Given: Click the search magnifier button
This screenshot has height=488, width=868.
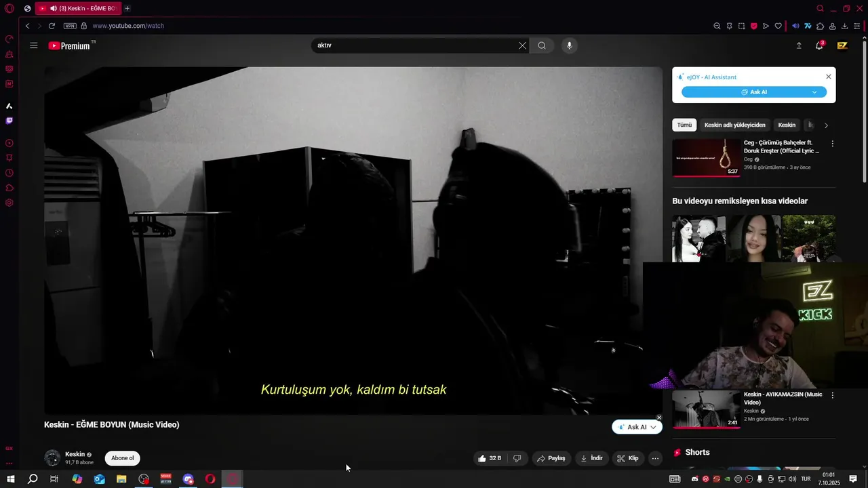Looking at the screenshot, I should tap(542, 45).
